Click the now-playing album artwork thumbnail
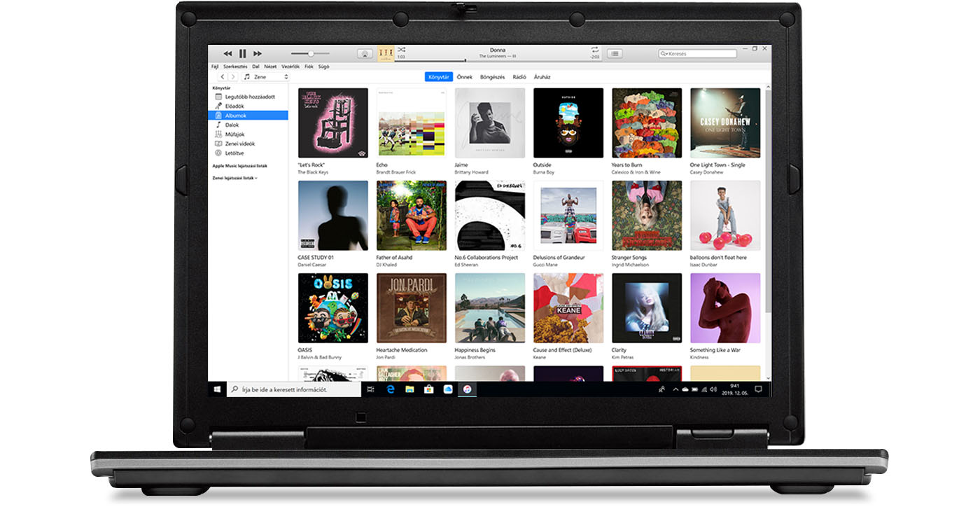Viewport: 980px width, 507px height. pos(386,54)
